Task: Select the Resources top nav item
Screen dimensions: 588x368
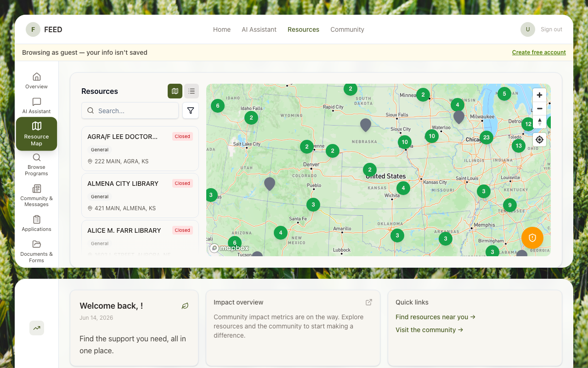Action: (x=303, y=29)
